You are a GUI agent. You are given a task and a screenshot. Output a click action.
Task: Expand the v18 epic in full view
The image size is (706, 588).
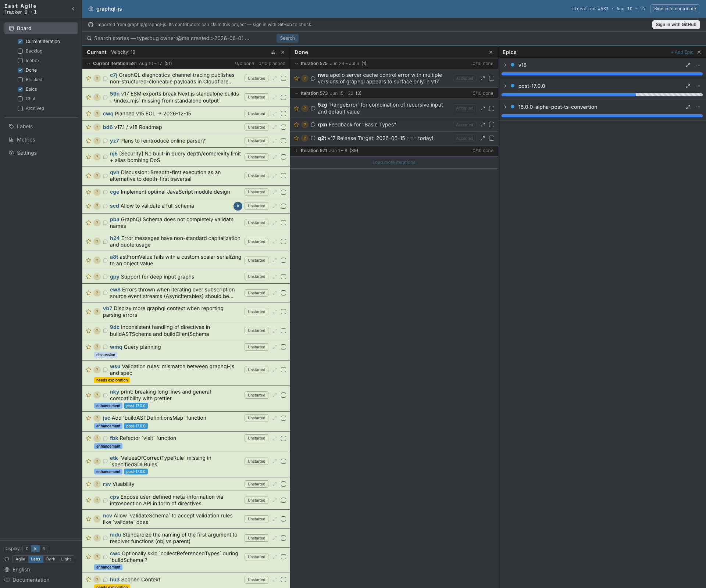click(688, 65)
